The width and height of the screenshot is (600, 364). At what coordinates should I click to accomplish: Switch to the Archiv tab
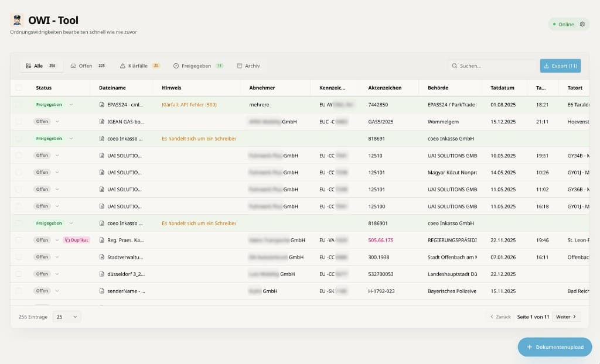[x=248, y=66]
